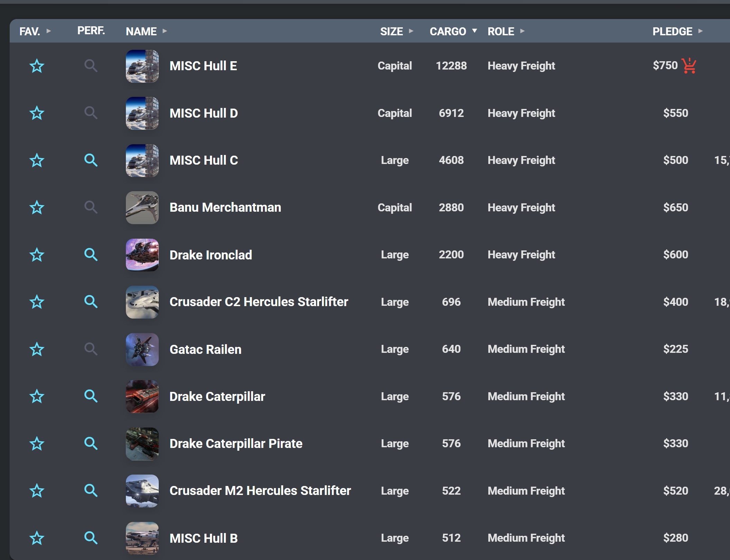Select the 522 cargo value
The width and height of the screenshot is (730, 560).
pos(451,491)
